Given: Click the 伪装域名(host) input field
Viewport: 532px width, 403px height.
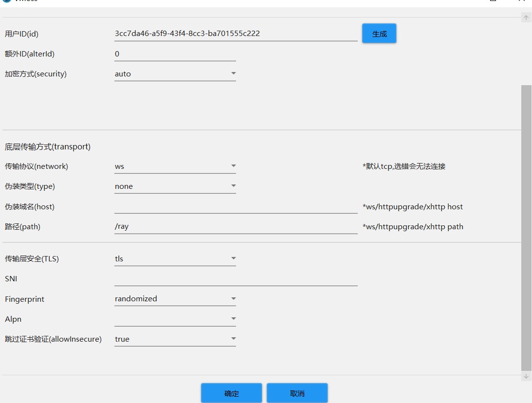Looking at the screenshot, I should click(x=236, y=207).
